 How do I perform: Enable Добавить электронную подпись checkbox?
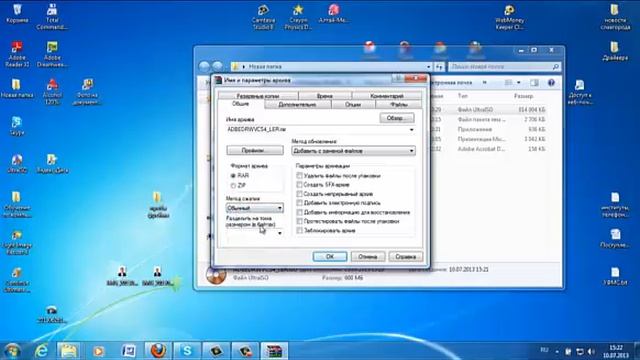[x=299, y=203]
